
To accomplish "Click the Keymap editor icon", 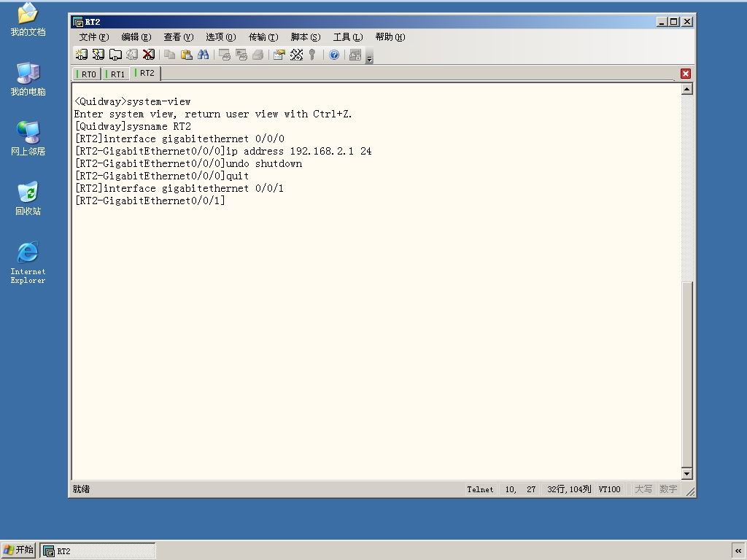I will (296, 55).
